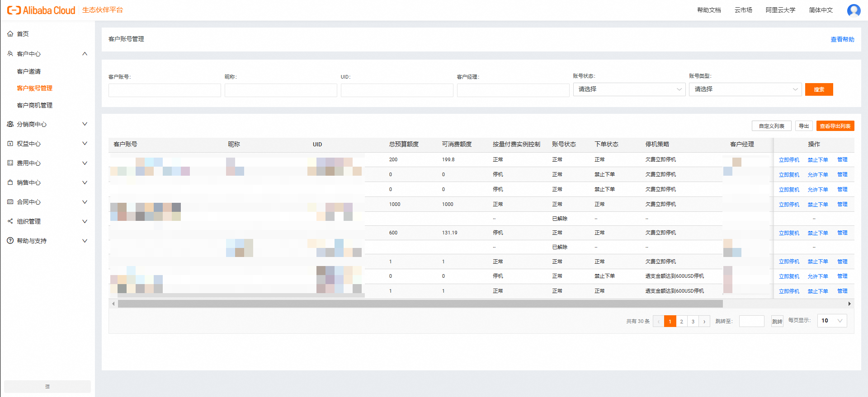
Task: Open the 账号类型 dropdown
Action: pyautogui.click(x=745, y=89)
